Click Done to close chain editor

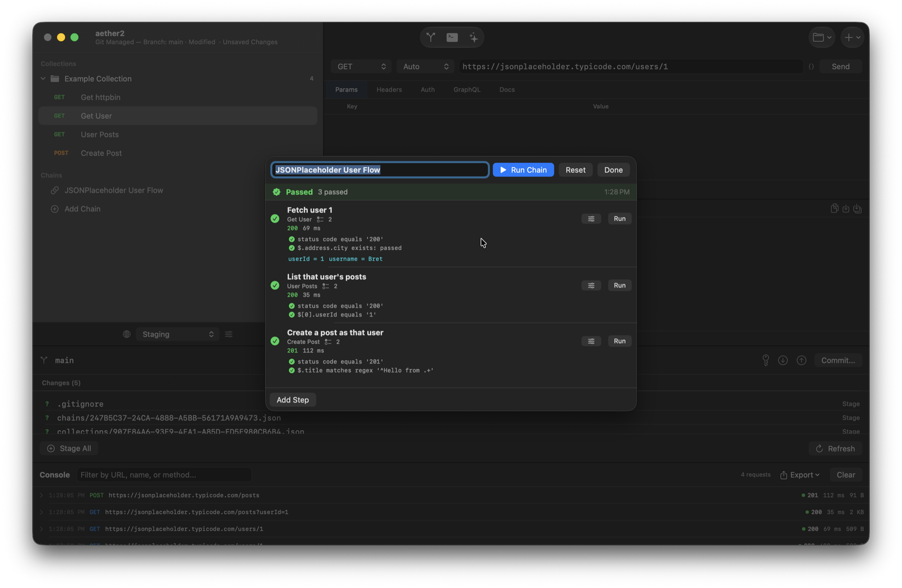[x=613, y=170]
